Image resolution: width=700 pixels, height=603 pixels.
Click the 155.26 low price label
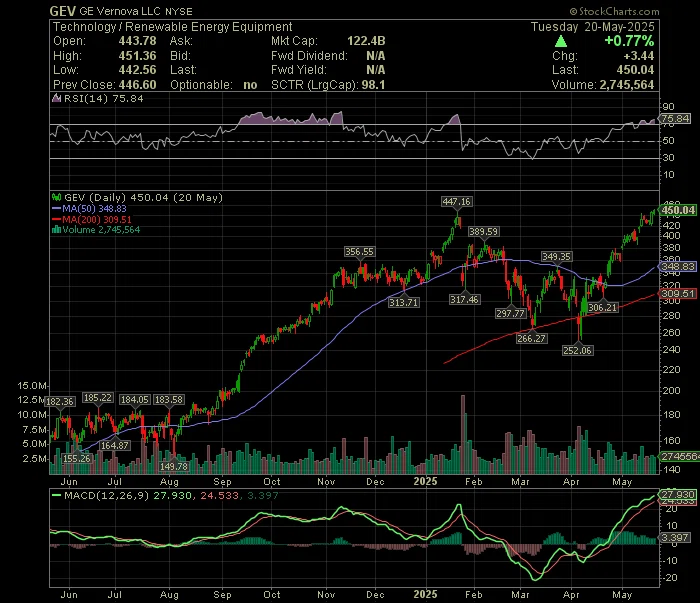pos(77,458)
